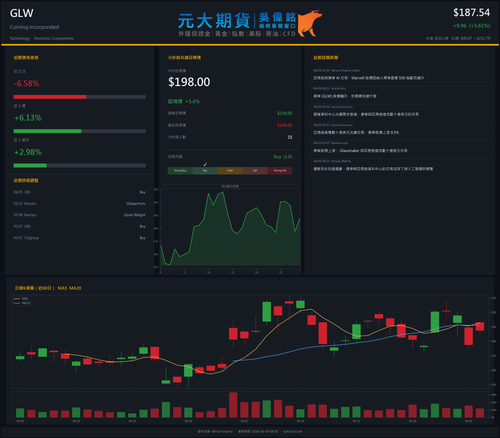Click the $230.00 highest target value

click(285, 113)
